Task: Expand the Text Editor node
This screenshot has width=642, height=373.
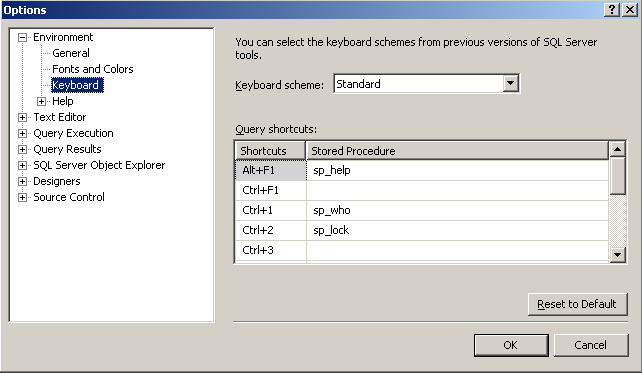Action: coord(23,118)
